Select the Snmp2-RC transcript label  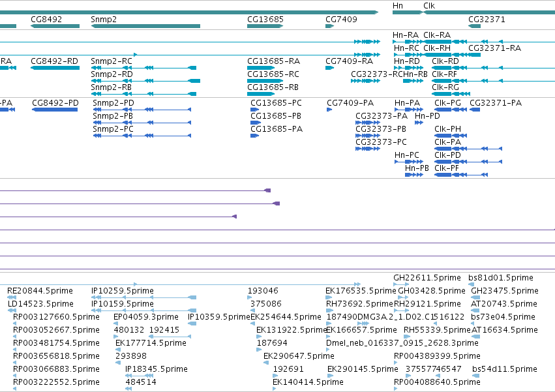tap(112, 61)
